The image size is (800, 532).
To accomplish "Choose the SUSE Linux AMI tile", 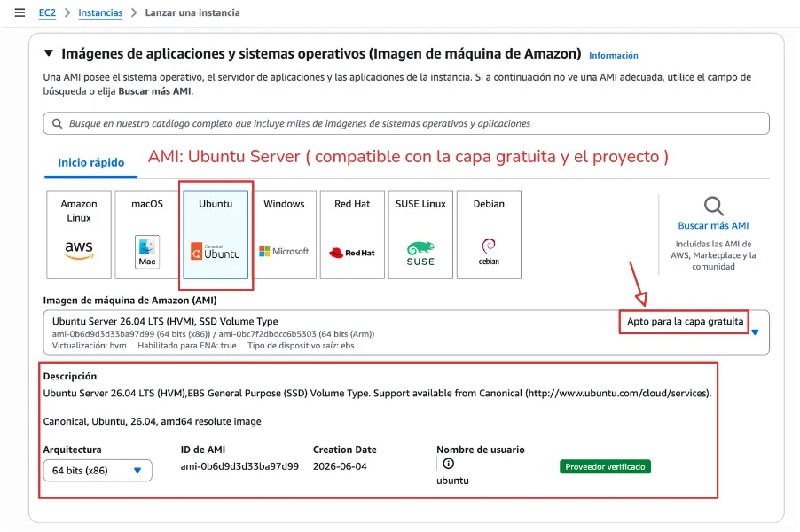I will tap(420, 235).
